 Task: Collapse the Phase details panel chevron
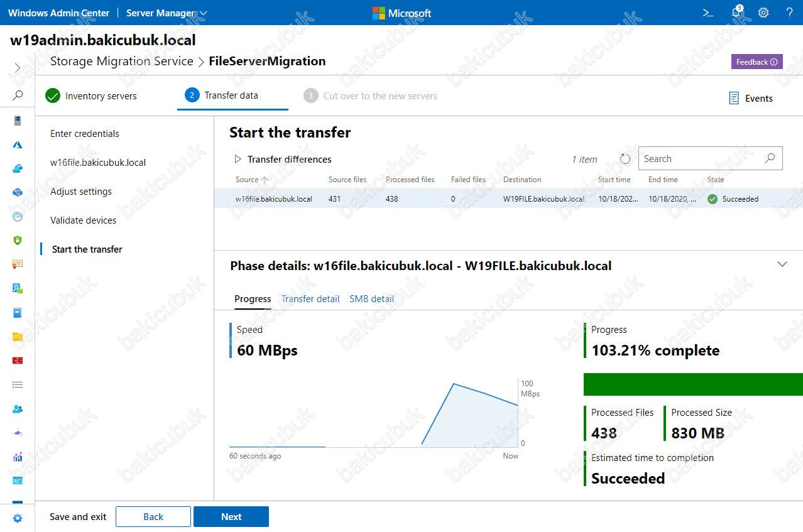point(782,264)
